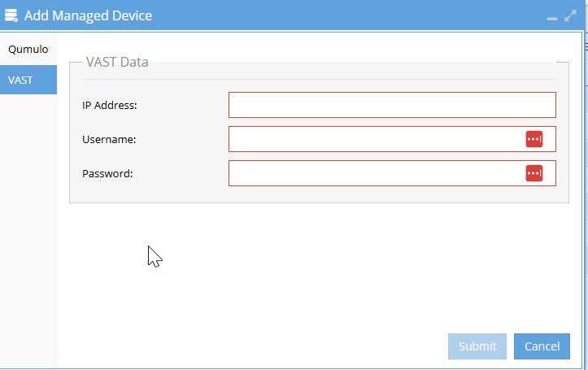This screenshot has width=588, height=370.
Task: Submit the VAST device form
Action: point(477,346)
